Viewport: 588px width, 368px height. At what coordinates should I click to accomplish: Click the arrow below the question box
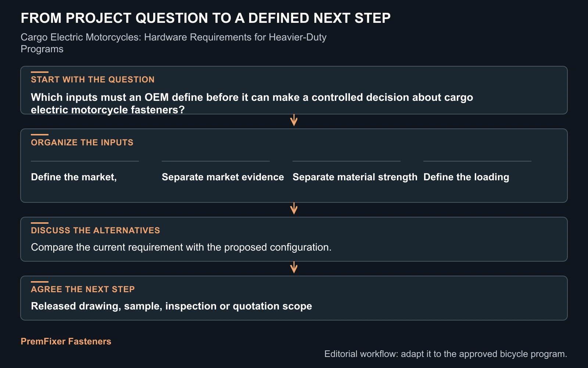coord(294,120)
